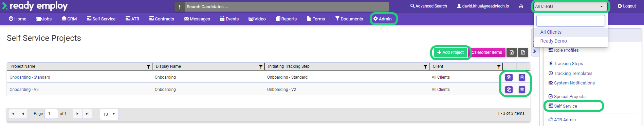Copy the Onboarding - Standard project
The height and width of the screenshot is (126, 644).
pyautogui.click(x=509, y=77)
